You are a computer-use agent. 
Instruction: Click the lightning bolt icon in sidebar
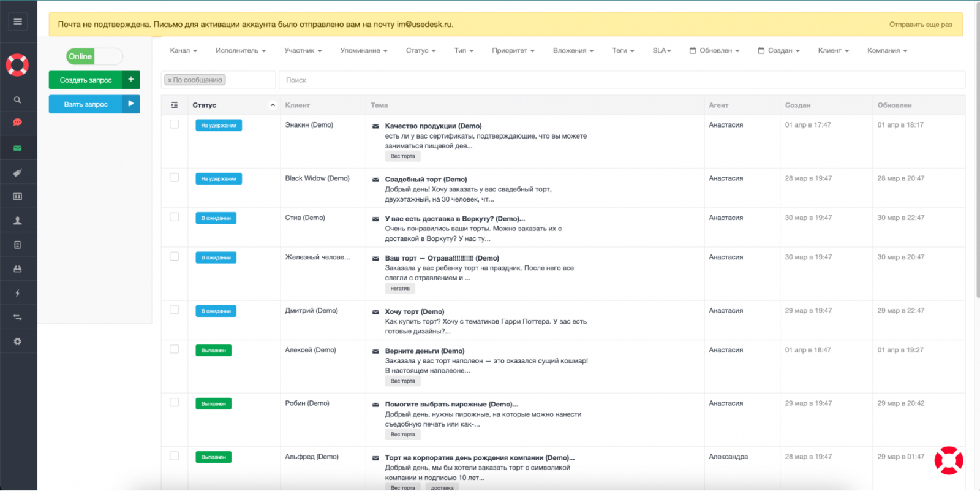pos(18,293)
